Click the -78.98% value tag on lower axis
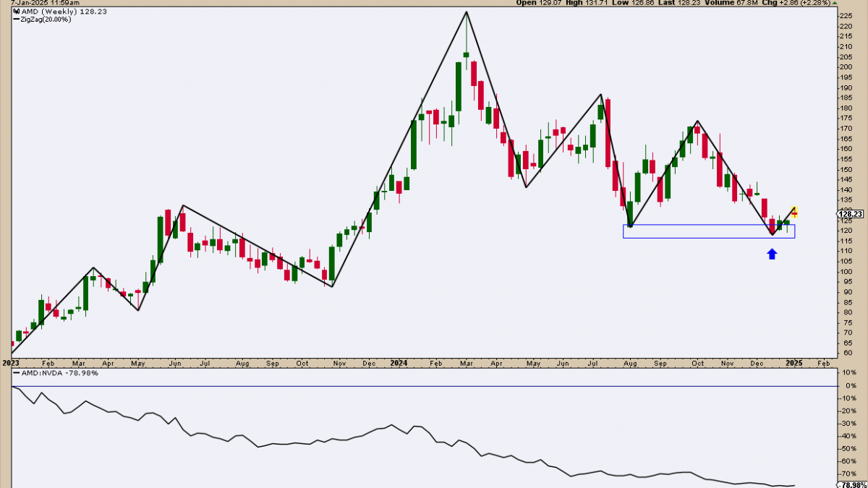868x488 pixels. pos(852,485)
